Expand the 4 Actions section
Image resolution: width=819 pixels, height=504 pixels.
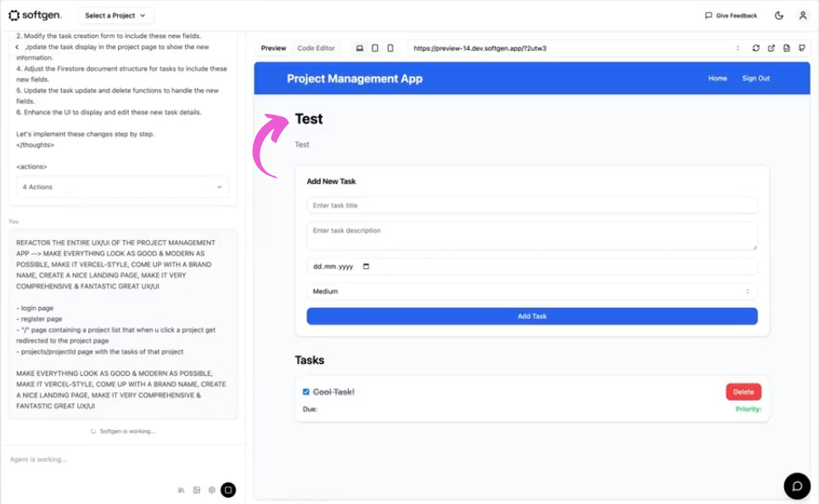point(122,187)
